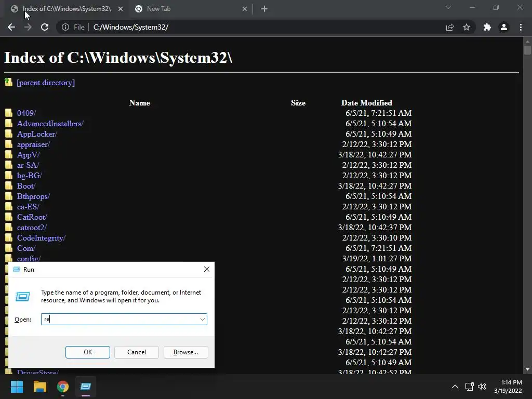
Task: Open the CatRoot/ folder link
Action: 32,217
